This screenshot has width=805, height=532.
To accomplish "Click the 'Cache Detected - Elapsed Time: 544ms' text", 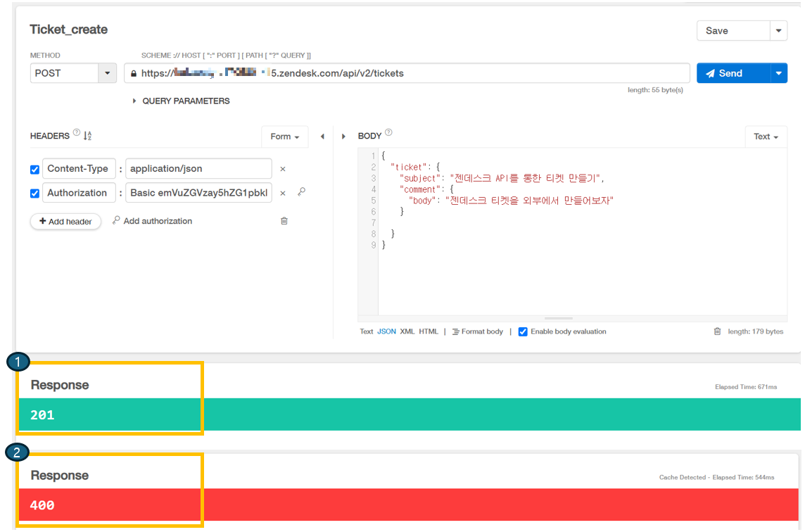I will pyautogui.click(x=716, y=478).
